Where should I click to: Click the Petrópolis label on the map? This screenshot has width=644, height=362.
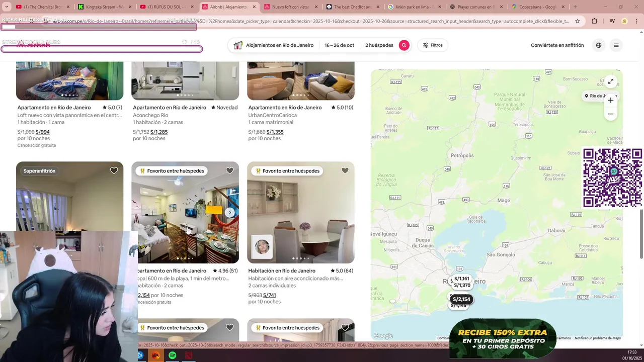462,156
